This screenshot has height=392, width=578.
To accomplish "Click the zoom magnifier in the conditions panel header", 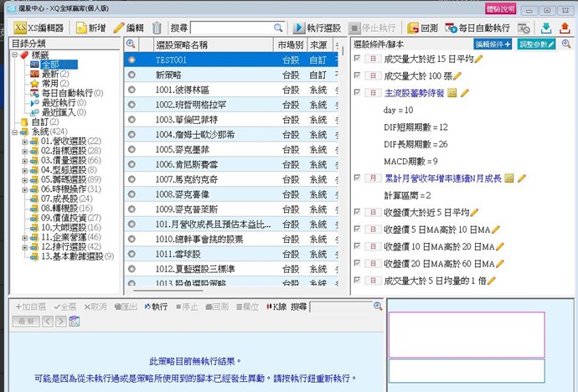I will tap(567, 44).
